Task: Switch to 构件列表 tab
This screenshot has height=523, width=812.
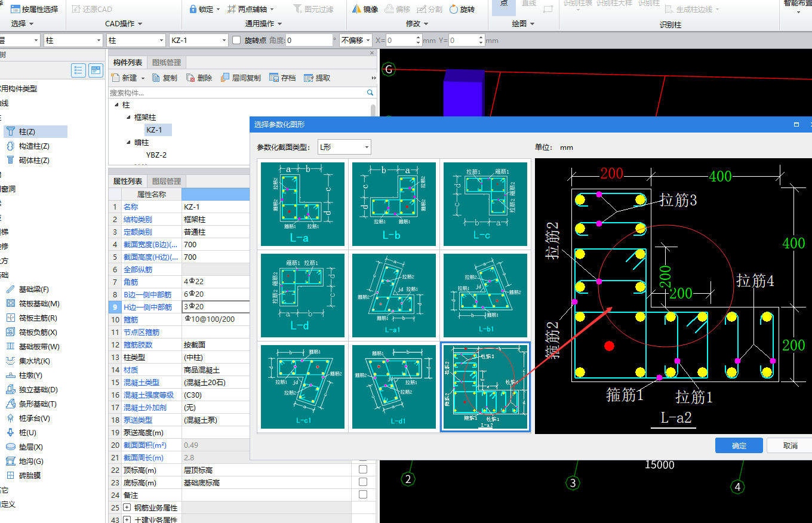Action: click(x=128, y=62)
